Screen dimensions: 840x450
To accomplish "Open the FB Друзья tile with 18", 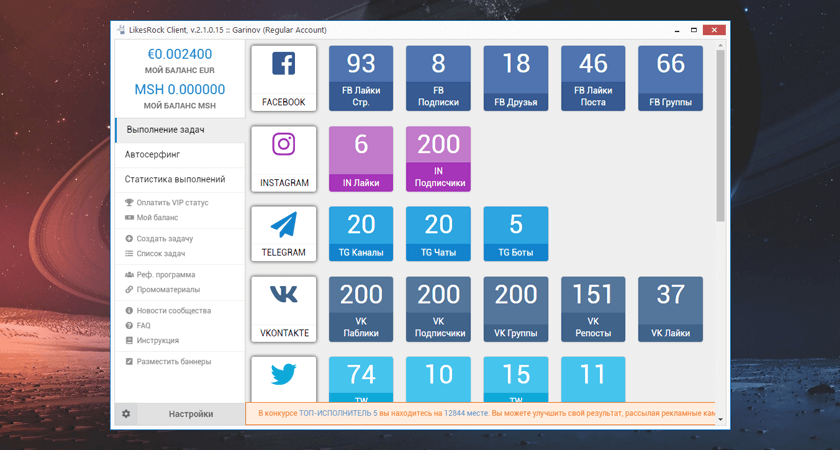I will (516, 78).
